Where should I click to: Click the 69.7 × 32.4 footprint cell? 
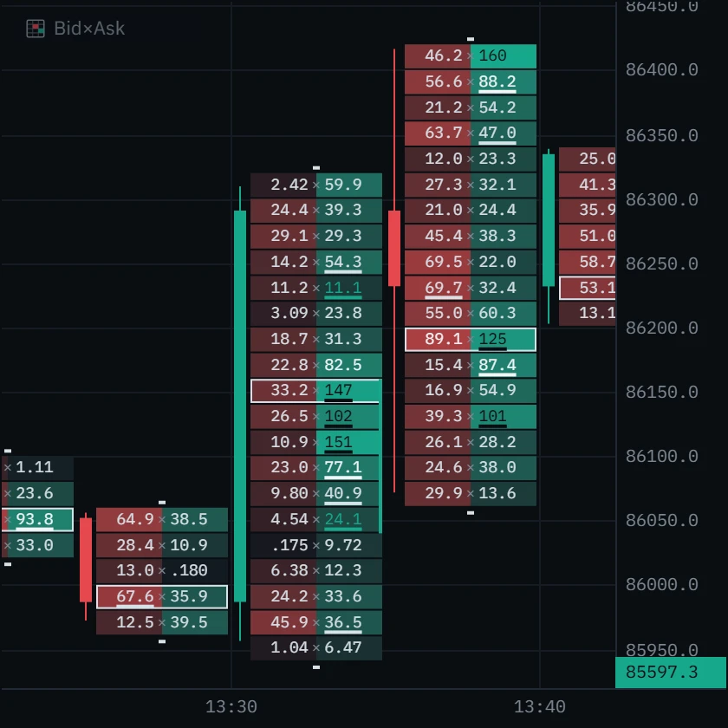[x=471, y=288]
